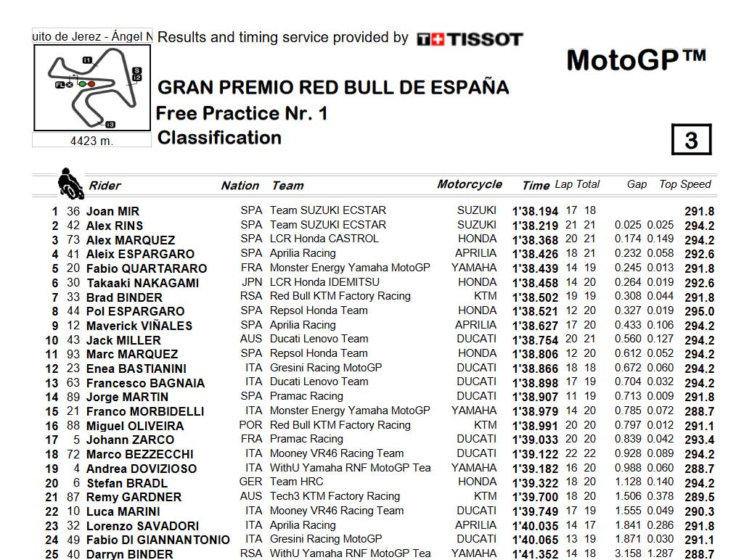The image size is (736, 560).
Task: Click the Top Speed column header
Action: [685, 184]
